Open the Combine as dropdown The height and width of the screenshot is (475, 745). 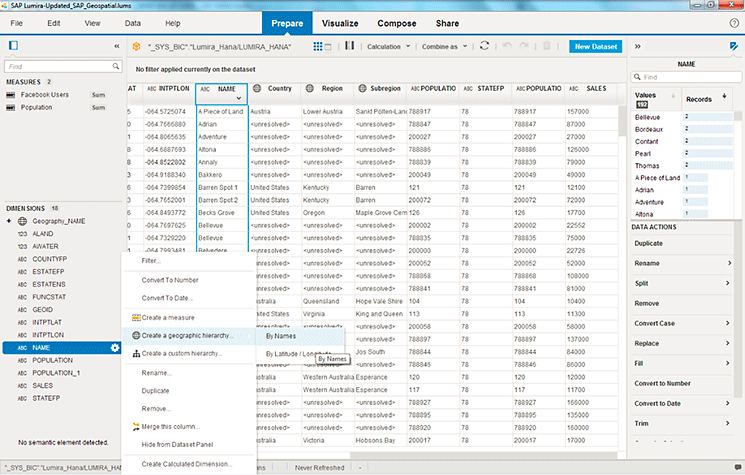tap(445, 47)
